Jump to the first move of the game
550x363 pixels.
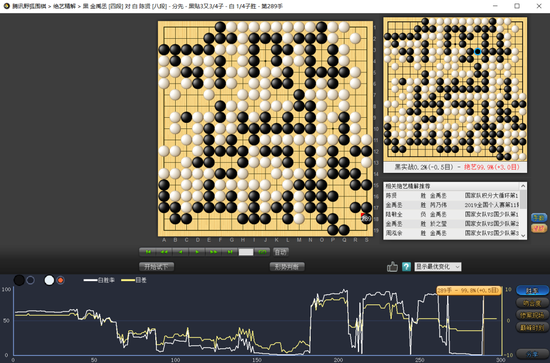(x=148, y=252)
